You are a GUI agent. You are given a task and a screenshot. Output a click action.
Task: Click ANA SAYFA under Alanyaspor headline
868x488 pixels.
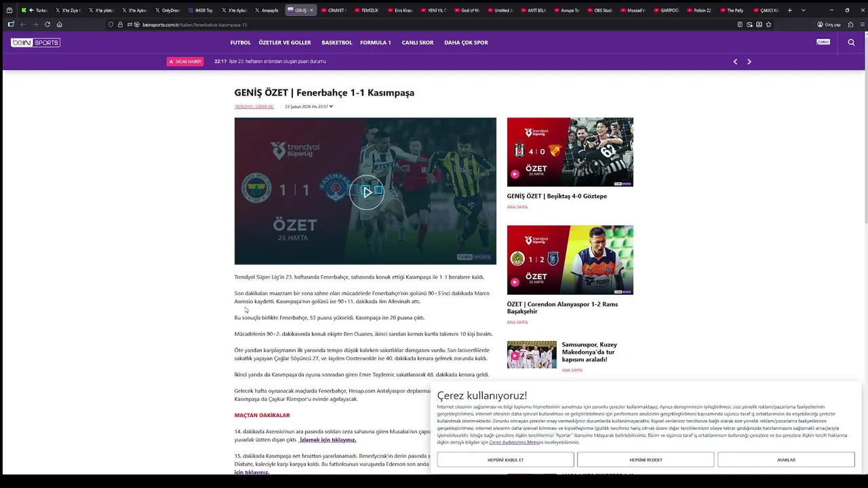pyautogui.click(x=517, y=322)
